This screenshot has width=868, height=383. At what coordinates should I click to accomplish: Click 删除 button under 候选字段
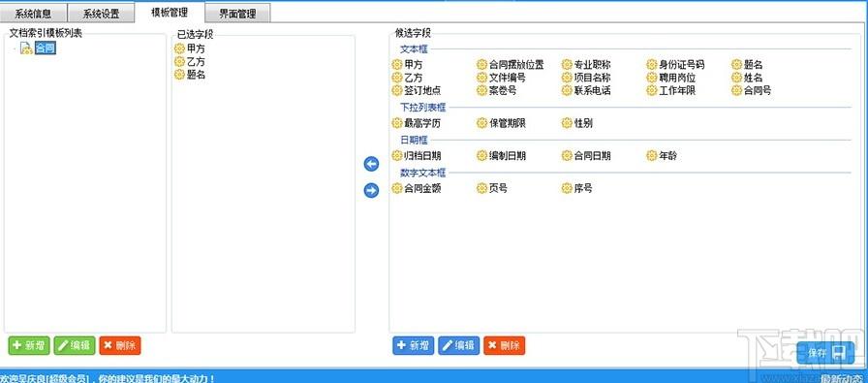(505, 345)
